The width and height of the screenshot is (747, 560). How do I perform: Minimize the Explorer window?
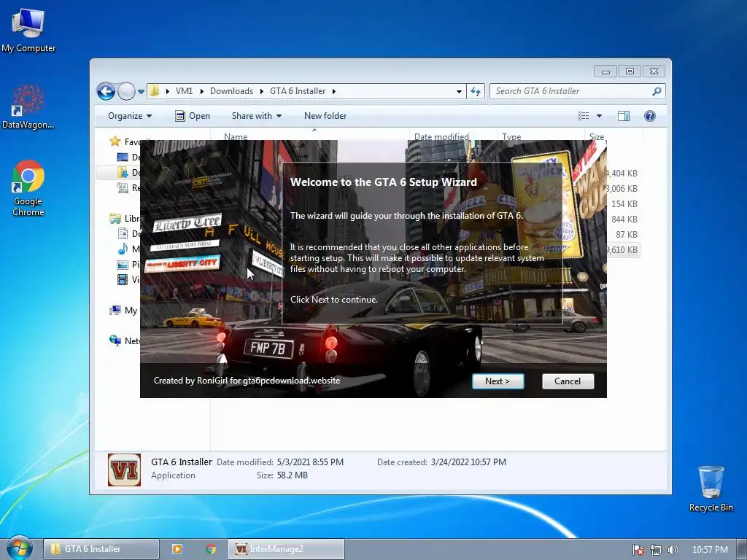605,71
